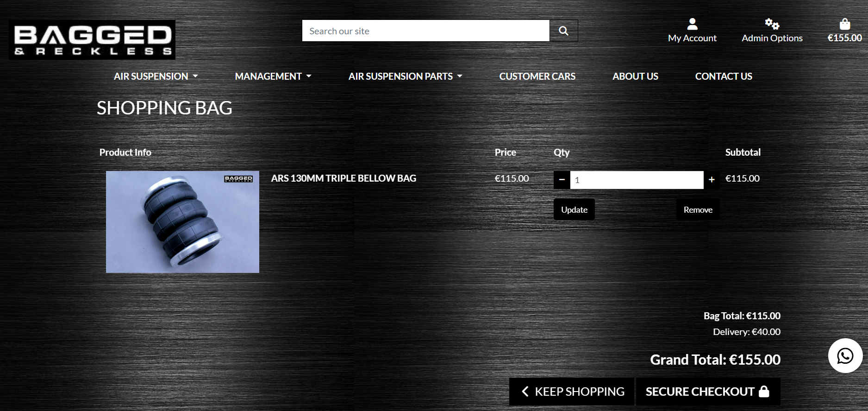Click the search magnifier icon button
Screen dimensions: 868x411
563,31
